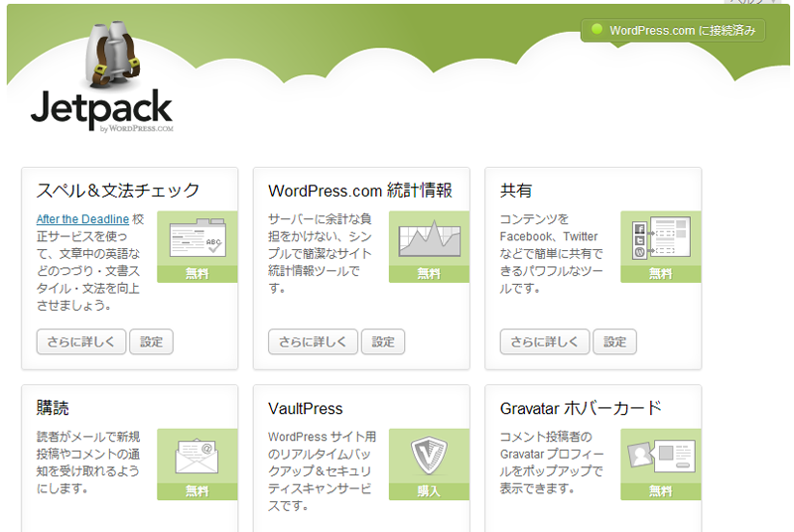794x532 pixels.
Task: Click the stats graph icon
Action: click(430, 238)
